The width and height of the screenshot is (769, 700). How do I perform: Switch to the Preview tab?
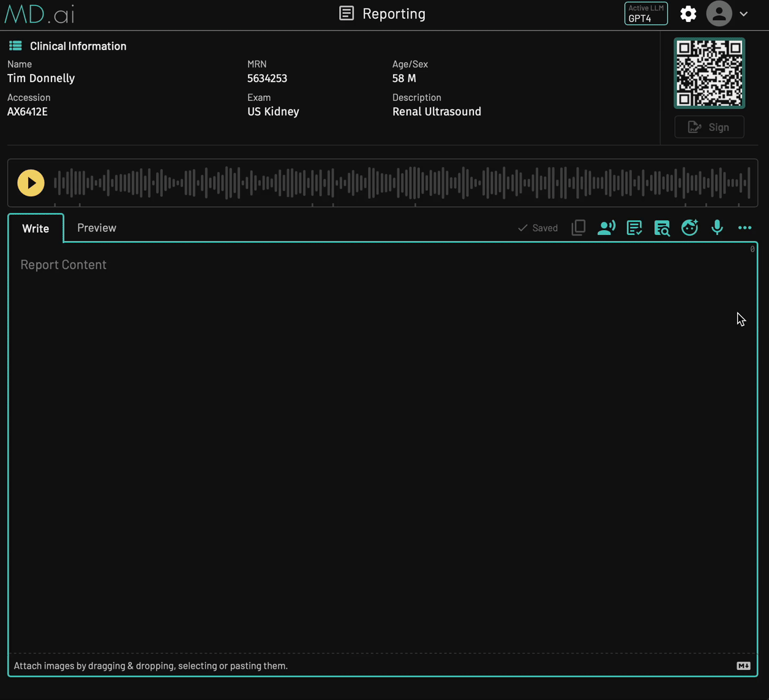(97, 228)
